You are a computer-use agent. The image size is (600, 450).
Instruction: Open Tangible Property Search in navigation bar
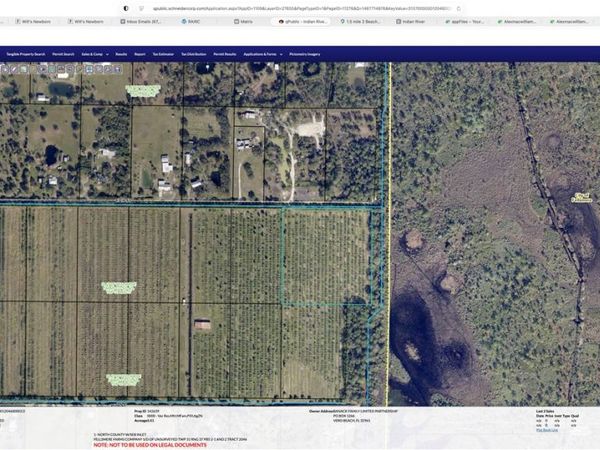[x=26, y=54]
